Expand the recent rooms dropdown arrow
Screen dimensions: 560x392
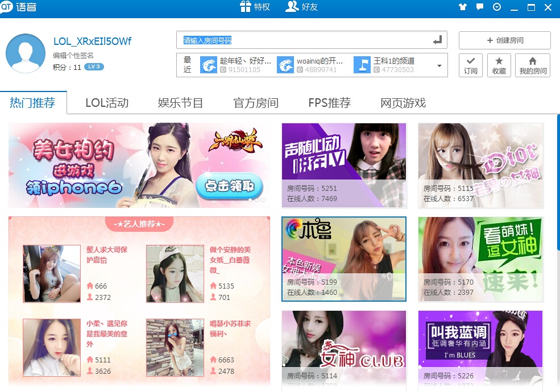439,65
